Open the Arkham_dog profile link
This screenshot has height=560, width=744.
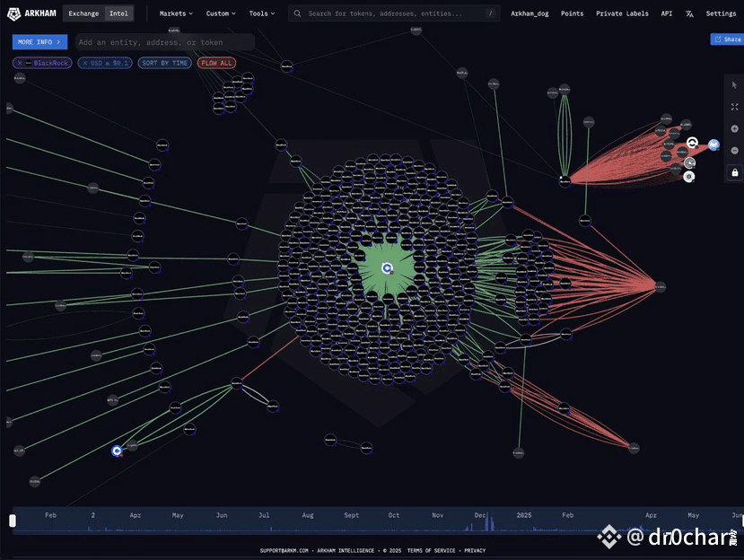tap(530, 13)
